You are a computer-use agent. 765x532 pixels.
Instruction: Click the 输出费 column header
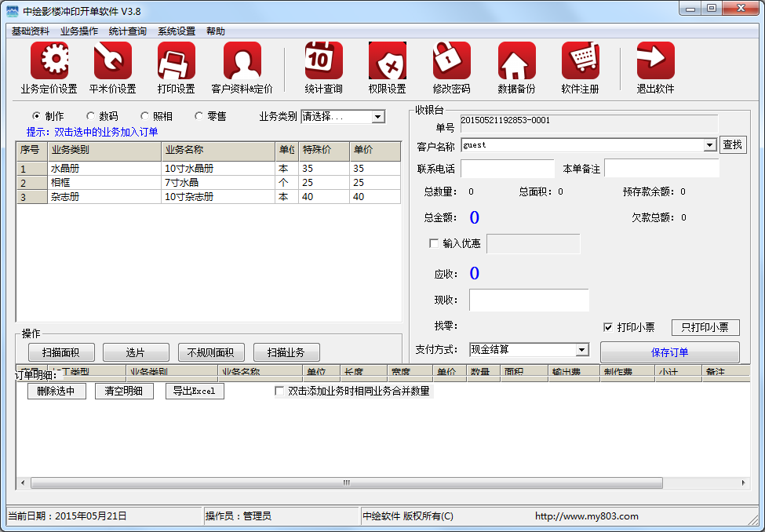pos(574,373)
